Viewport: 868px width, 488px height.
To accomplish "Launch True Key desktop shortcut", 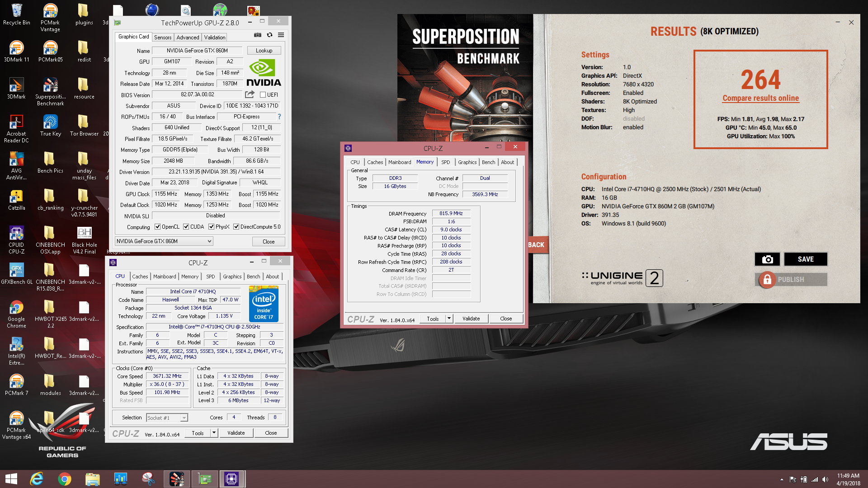I will tap(50, 125).
